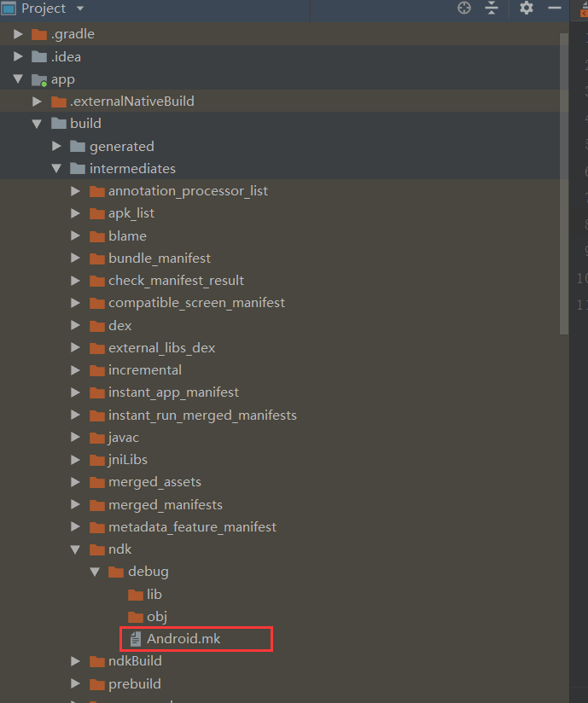Collapse the ndk tree node
This screenshot has height=703, width=588.
[x=76, y=549]
